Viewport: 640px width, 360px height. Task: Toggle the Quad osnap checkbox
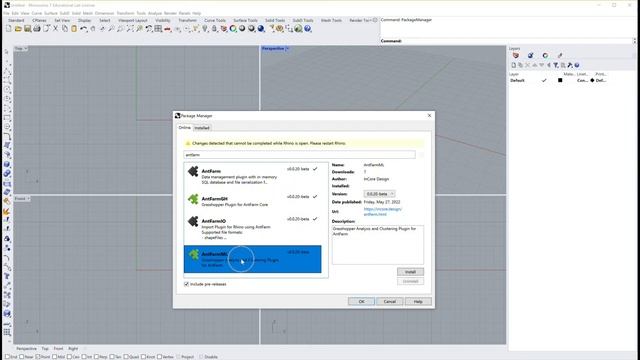126,357
